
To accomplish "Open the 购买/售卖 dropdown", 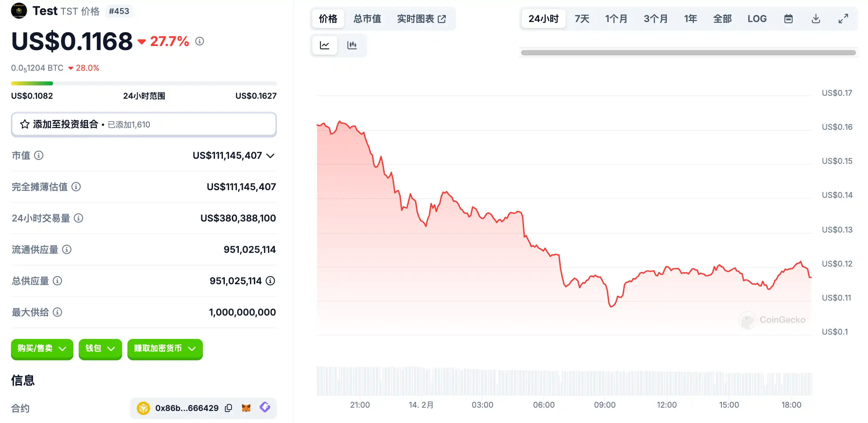I will pos(42,349).
